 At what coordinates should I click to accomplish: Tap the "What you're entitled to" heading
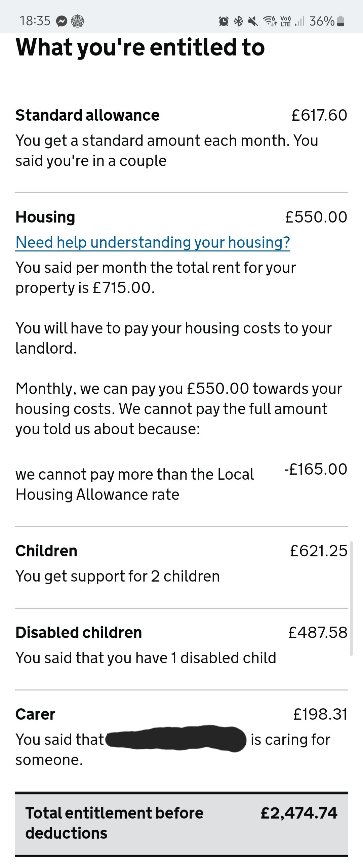[140, 47]
